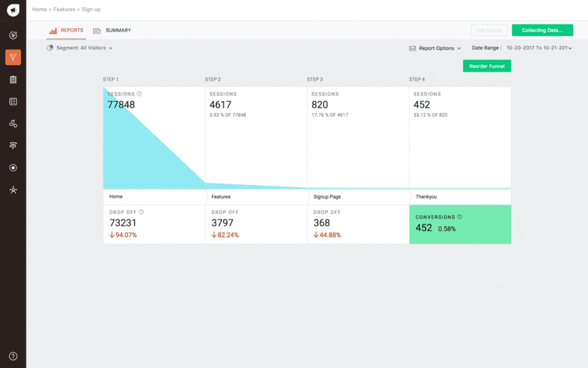Open the funnel icon in the sidebar
Image resolution: width=588 pixels, height=368 pixels.
(13, 57)
